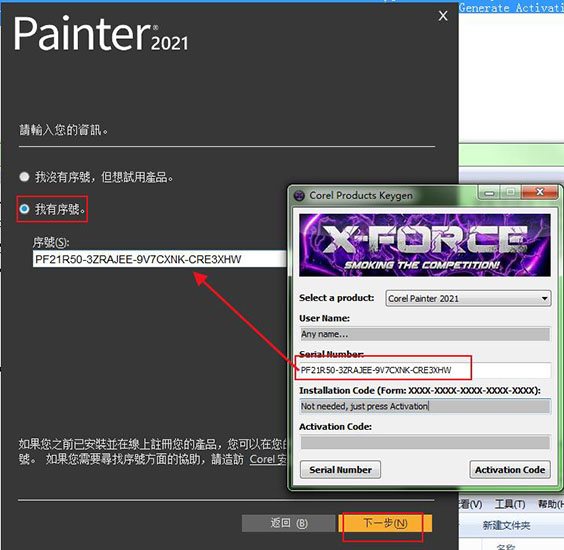Click the Back (B) button
Screen dimensions: 564x550
(288, 523)
